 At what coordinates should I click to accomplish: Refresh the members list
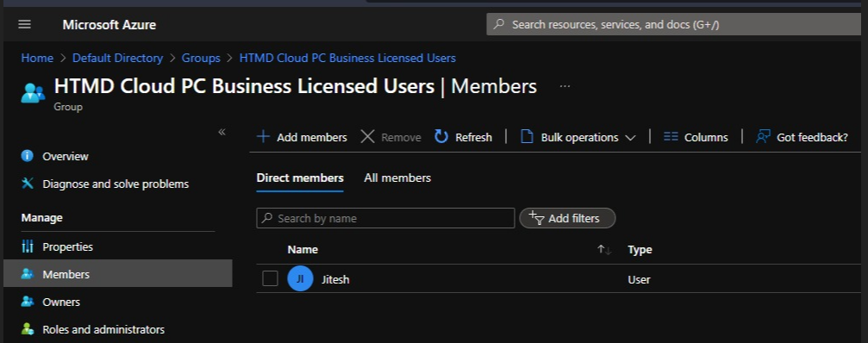463,137
